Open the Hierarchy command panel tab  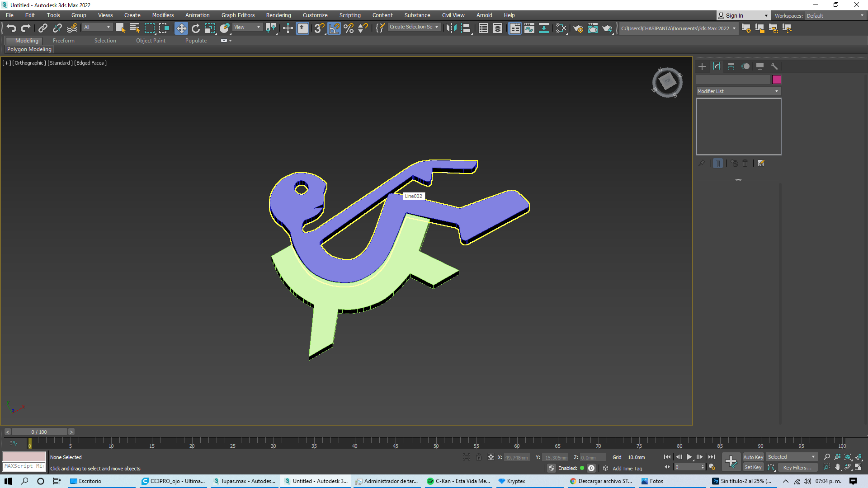pos(731,66)
